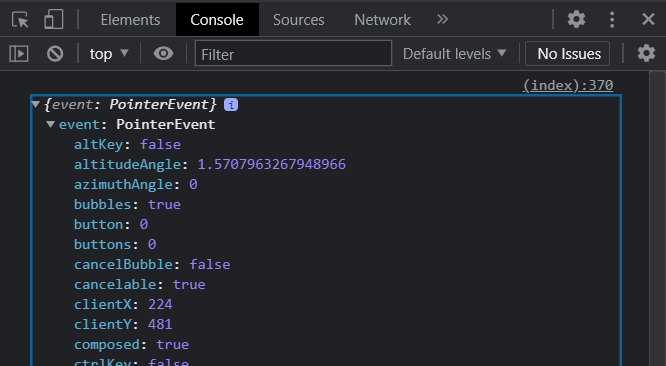Open console settings gear icon
This screenshot has height=366, width=666.
click(x=646, y=53)
